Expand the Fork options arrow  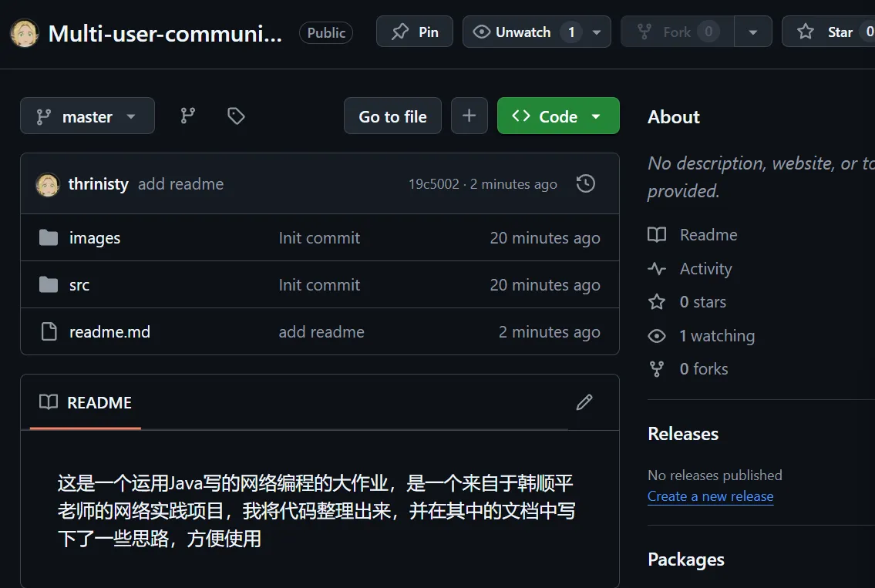[753, 32]
